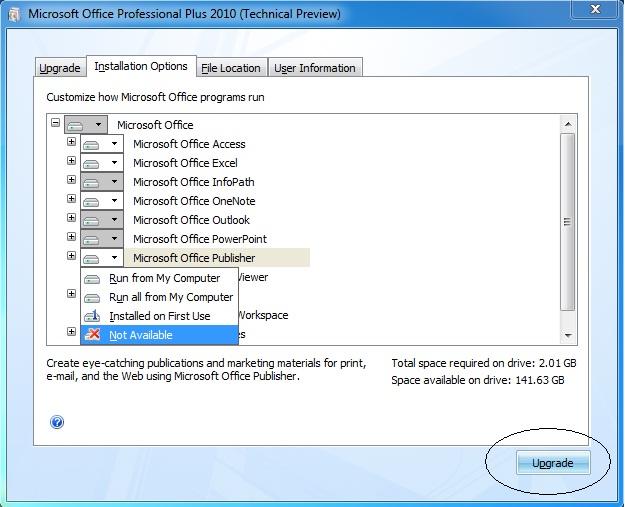Choose Installed on First Use option

[159, 316]
